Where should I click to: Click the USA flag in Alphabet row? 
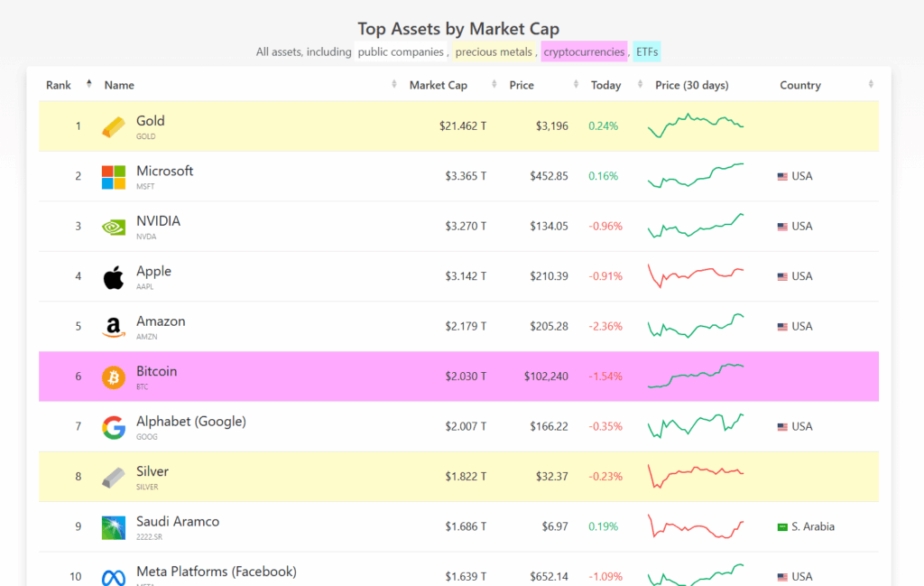tap(782, 427)
